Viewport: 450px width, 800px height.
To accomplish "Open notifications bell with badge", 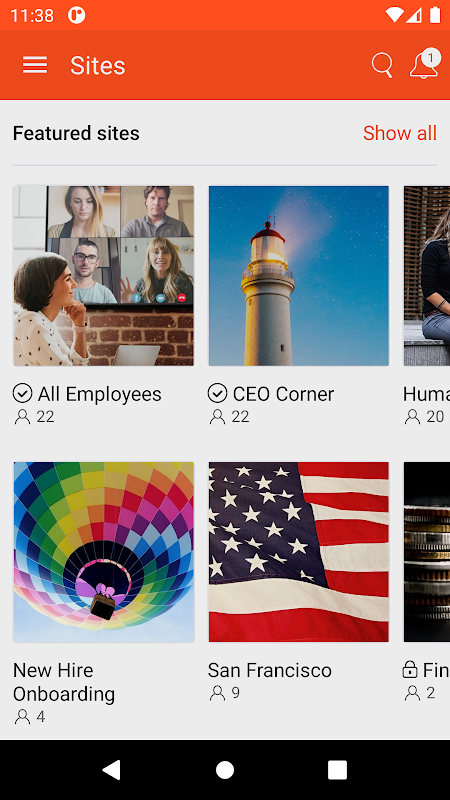I will tap(424, 64).
